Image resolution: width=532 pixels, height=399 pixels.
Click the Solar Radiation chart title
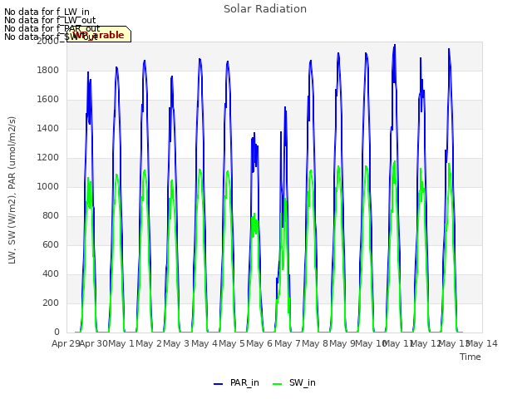coord(265,9)
